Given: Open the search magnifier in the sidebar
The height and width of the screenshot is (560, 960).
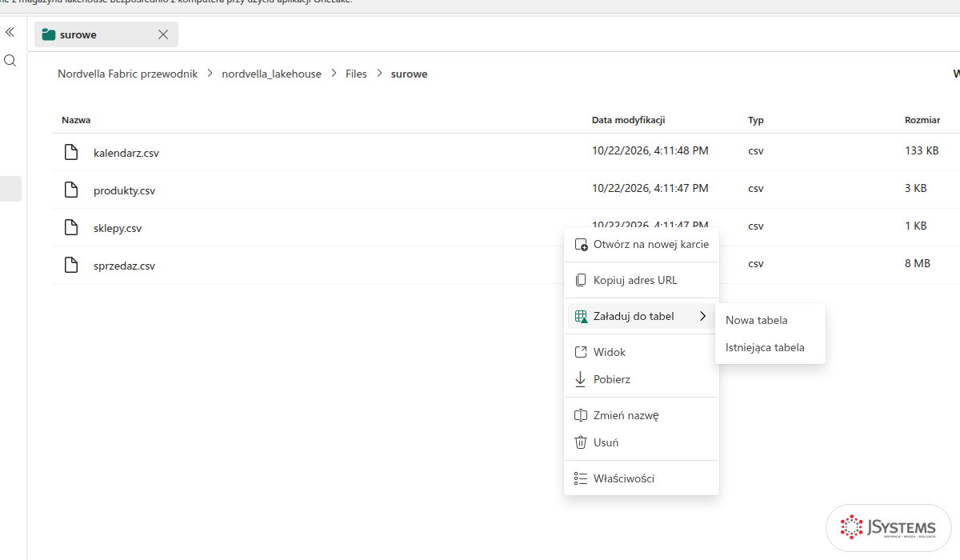Looking at the screenshot, I should tap(10, 61).
